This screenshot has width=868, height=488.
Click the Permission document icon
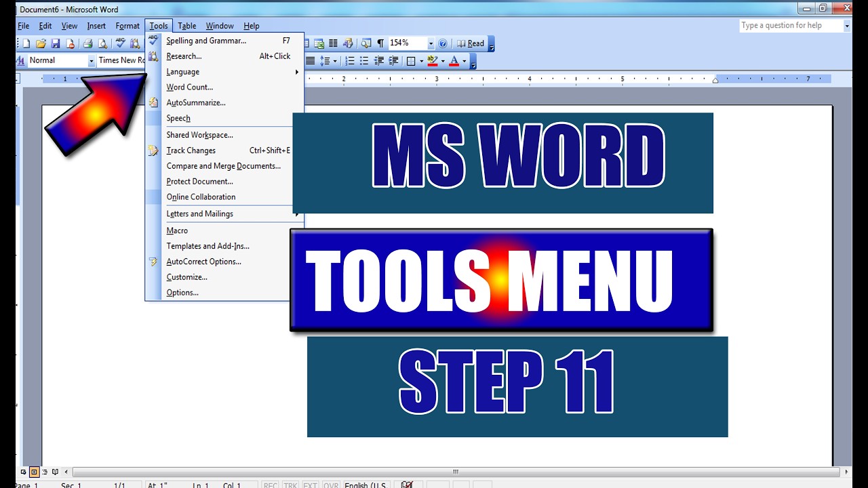coord(70,43)
